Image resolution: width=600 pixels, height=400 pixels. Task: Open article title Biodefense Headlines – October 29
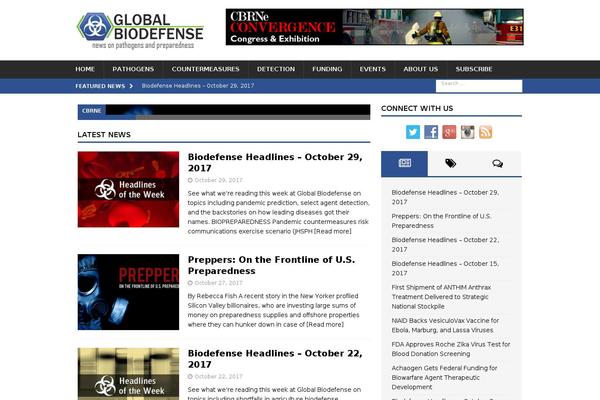click(x=275, y=162)
